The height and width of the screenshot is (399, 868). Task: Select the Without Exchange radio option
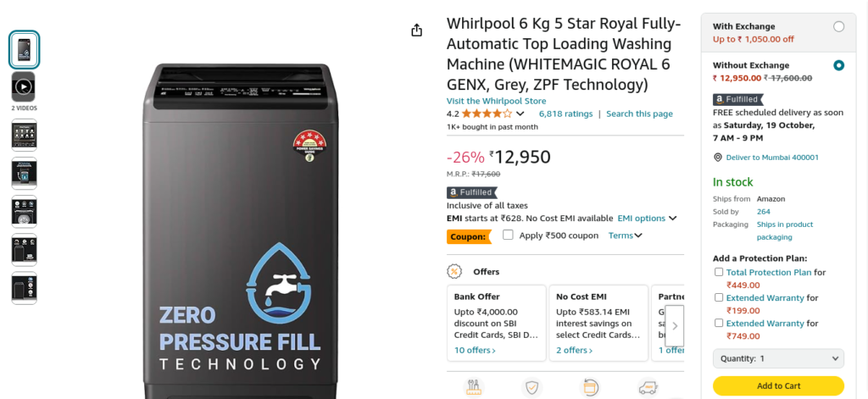click(838, 65)
